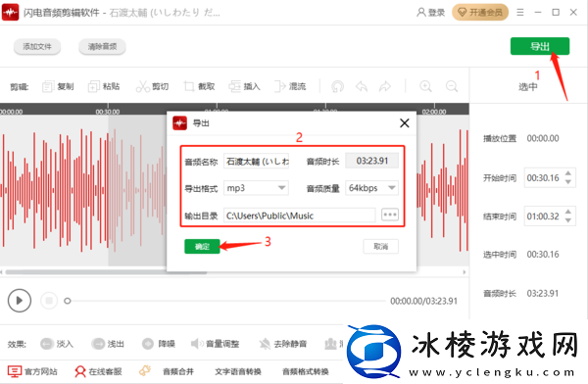Apply the 去除静音 remove silence effect
This screenshot has height=384, width=588.
pos(283,344)
